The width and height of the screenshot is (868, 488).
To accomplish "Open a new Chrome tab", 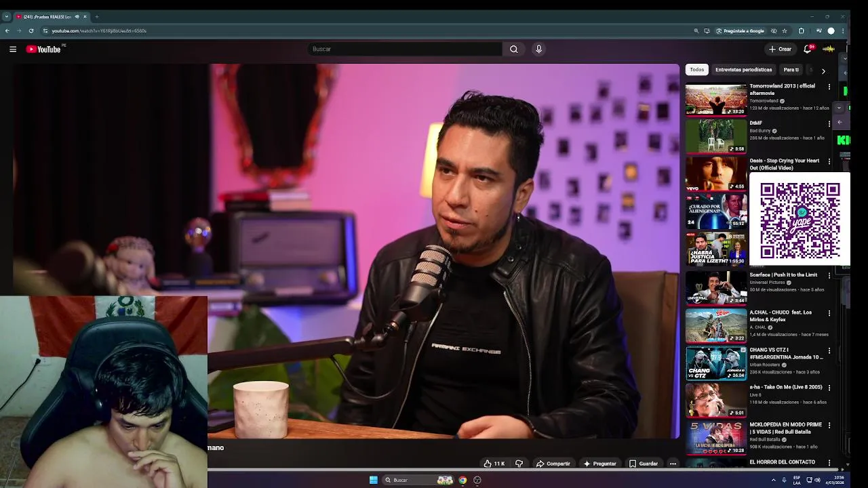I will point(96,16).
